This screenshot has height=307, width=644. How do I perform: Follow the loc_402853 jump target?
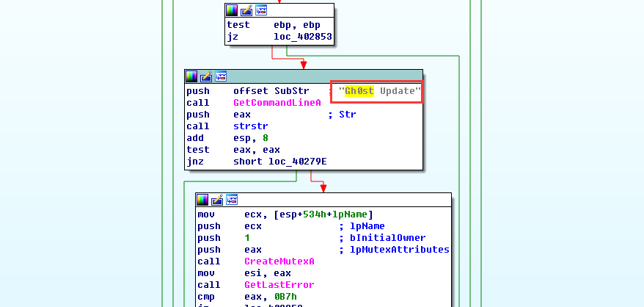coord(303,37)
